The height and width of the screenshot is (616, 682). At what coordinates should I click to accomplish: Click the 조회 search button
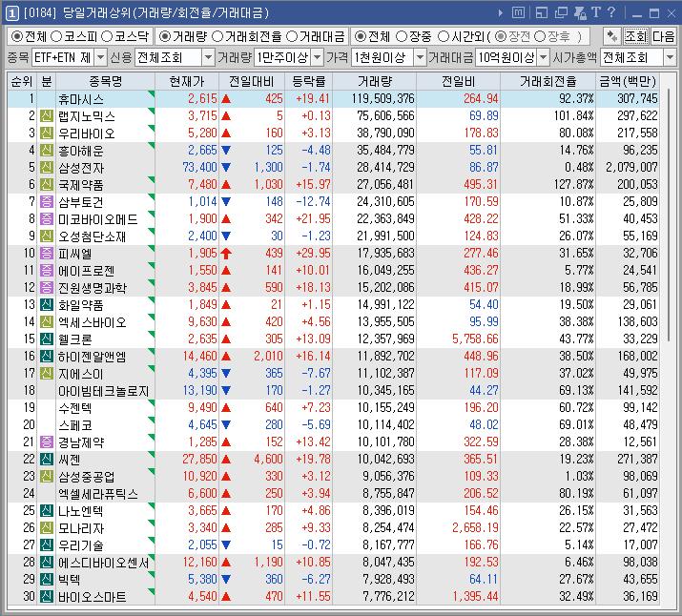(x=636, y=36)
